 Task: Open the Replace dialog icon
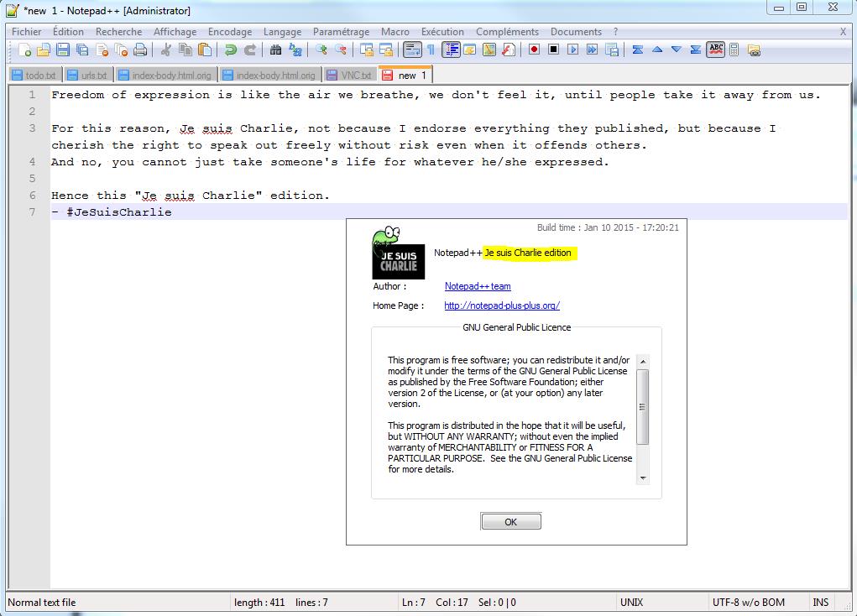(x=295, y=50)
